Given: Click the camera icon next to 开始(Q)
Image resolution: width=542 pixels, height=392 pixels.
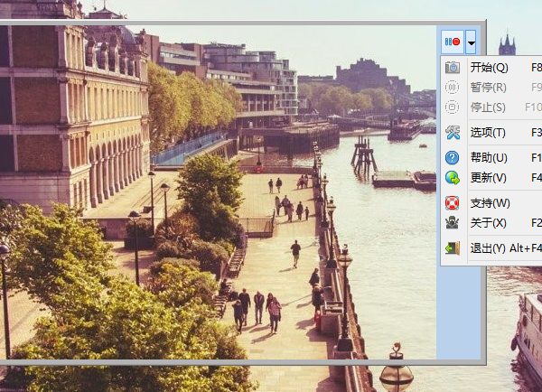Looking at the screenshot, I should 453,68.
